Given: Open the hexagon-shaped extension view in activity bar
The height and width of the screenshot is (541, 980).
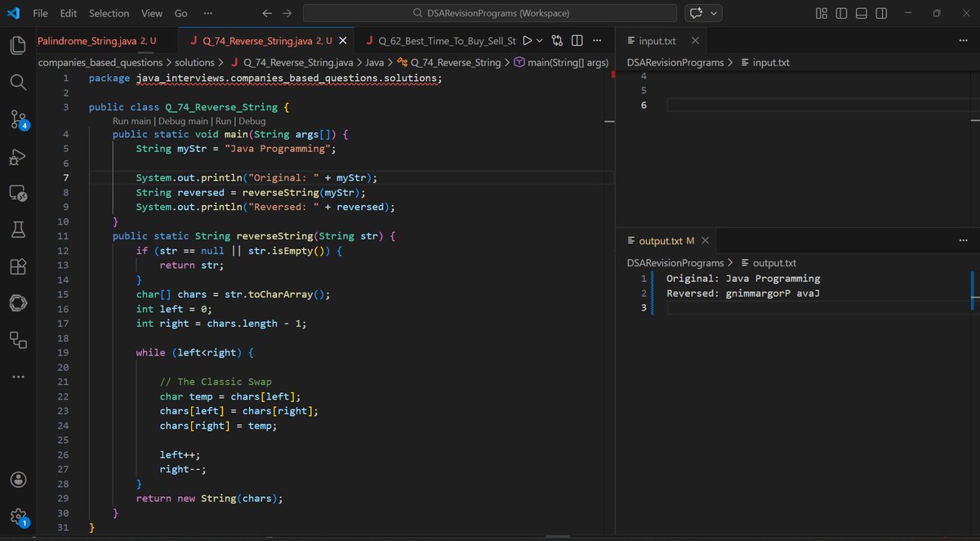Looking at the screenshot, I should pyautogui.click(x=18, y=303).
